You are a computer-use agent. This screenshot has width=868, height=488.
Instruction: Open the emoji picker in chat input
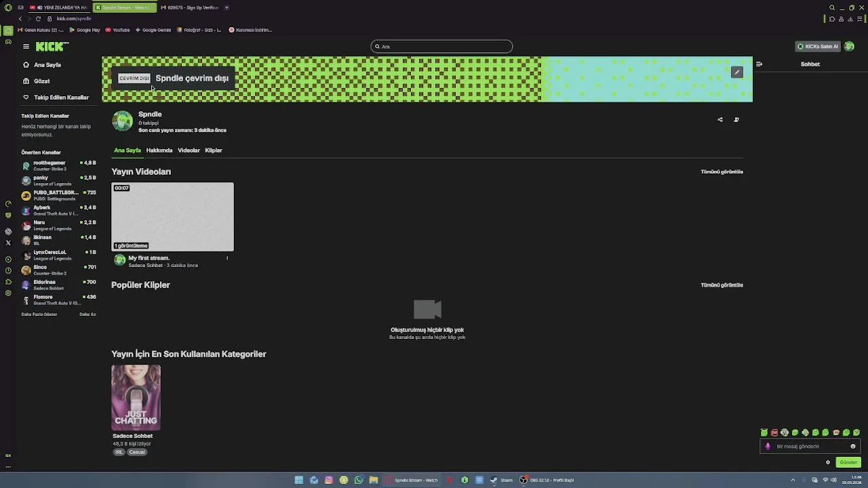853,447
